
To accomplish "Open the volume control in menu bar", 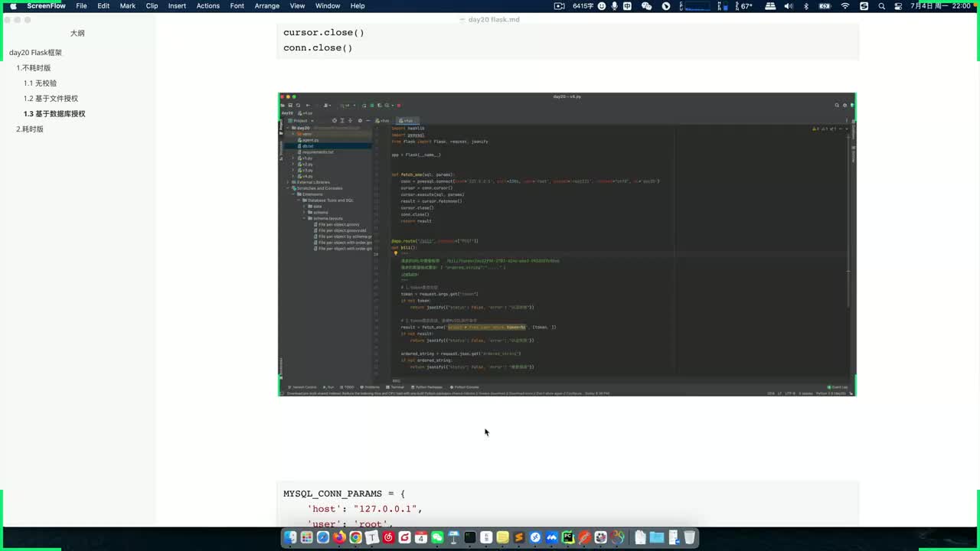I will [789, 5].
